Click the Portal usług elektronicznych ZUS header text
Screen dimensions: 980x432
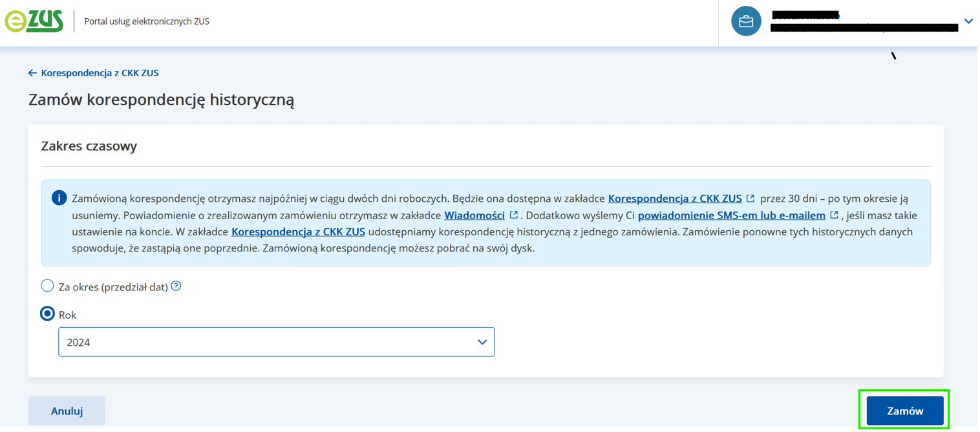(x=147, y=21)
